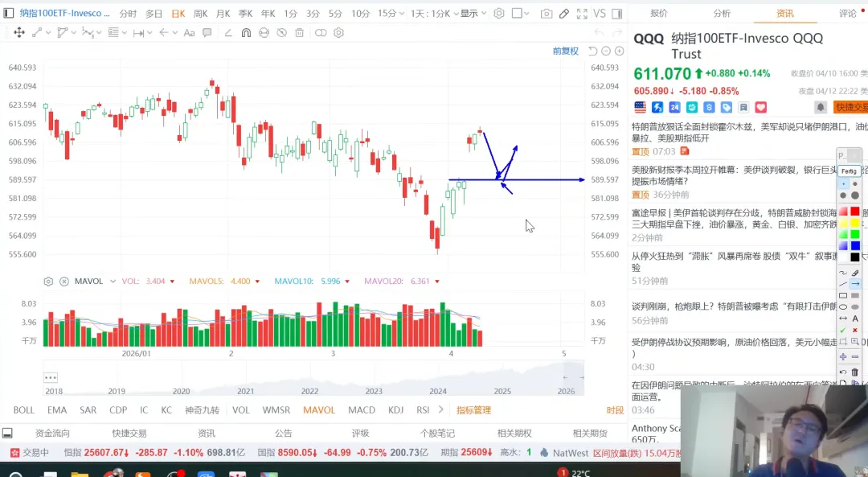Open the 报价 quotes tab

(x=659, y=14)
